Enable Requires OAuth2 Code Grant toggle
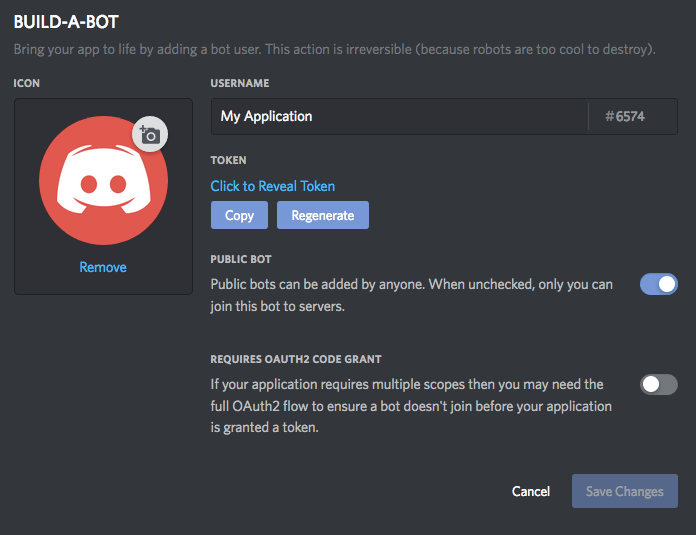This screenshot has height=535, width=696. [x=659, y=384]
